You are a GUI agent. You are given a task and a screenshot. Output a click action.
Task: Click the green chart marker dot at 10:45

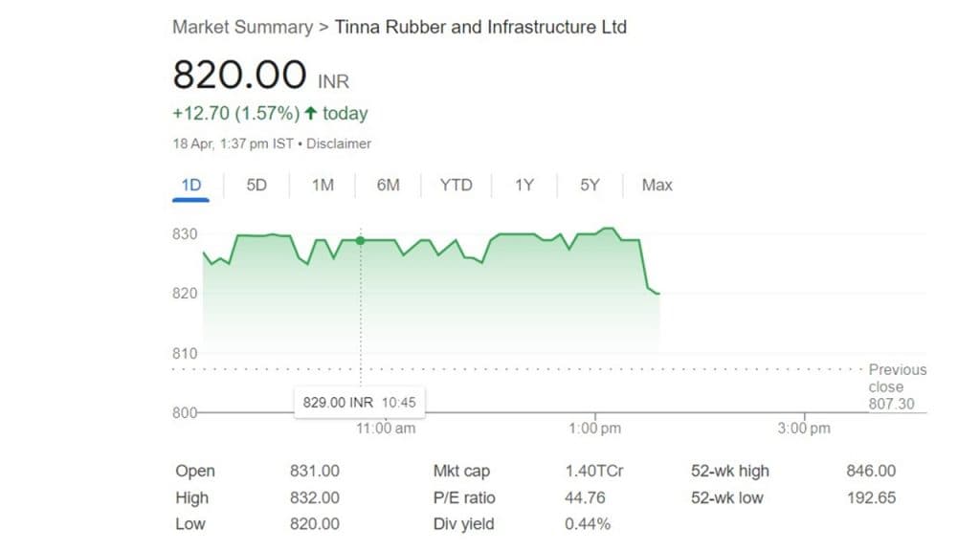(360, 240)
